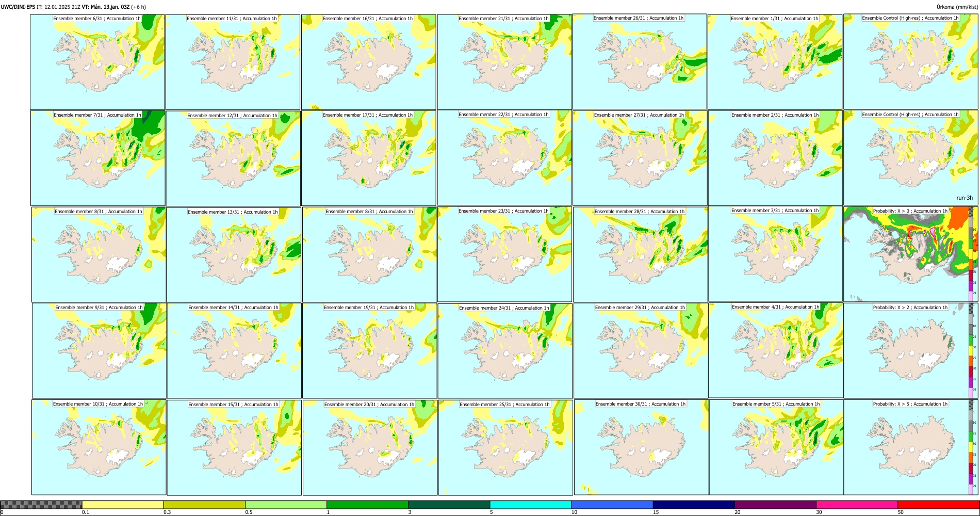Open the Ensemble member 5/31 map panel
This screenshot has height=516, width=980.
tap(776, 447)
